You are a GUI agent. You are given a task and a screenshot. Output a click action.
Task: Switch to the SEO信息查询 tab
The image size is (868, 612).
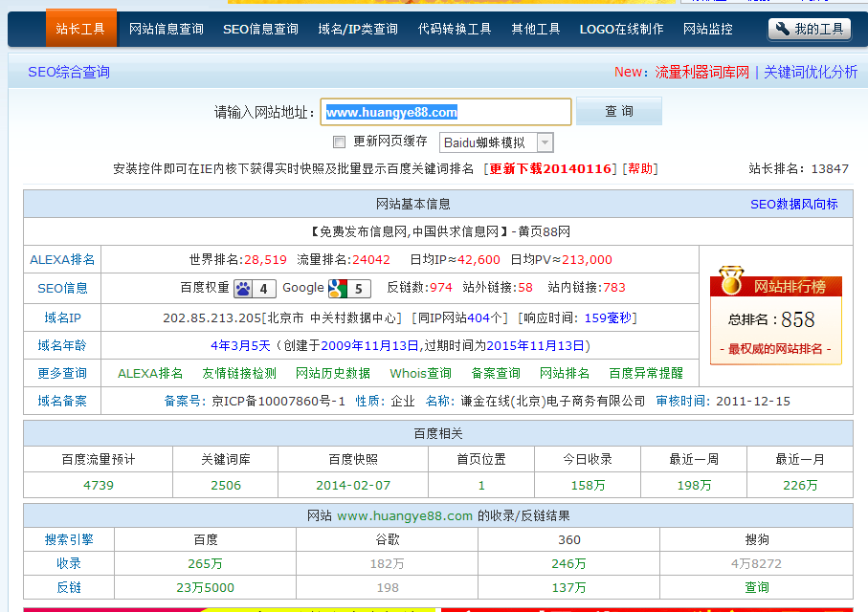[x=260, y=29]
